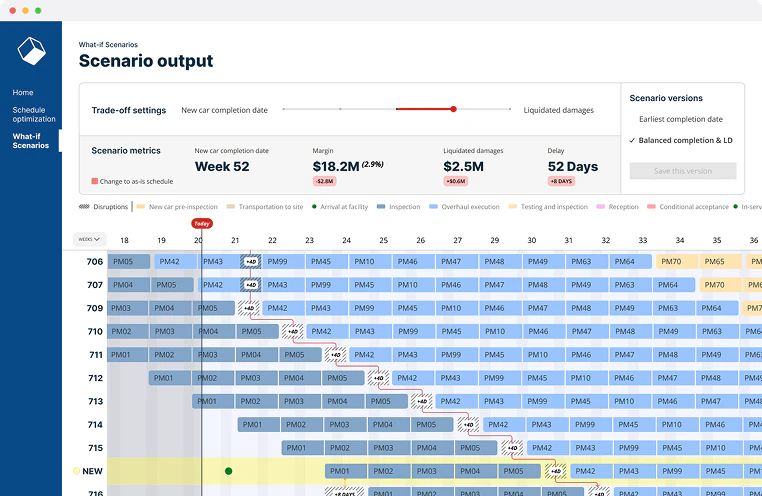Click the Transportation to site legend swatch
Screen dimensions: 762x496
tap(231, 206)
